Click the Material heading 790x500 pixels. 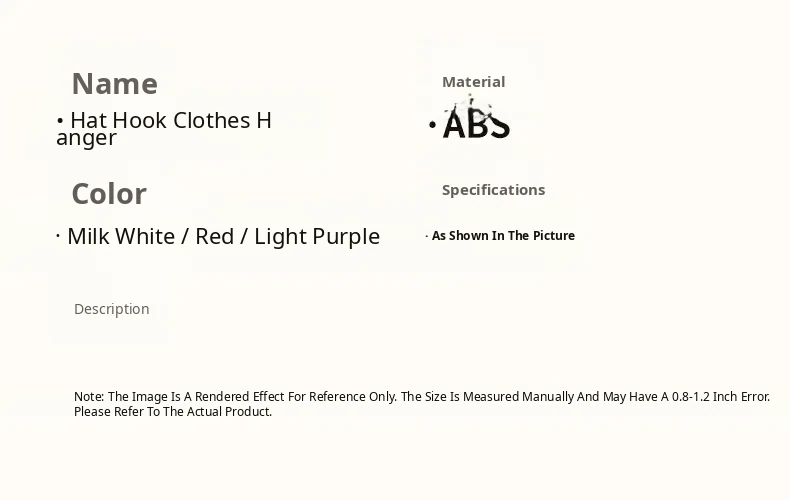473,82
